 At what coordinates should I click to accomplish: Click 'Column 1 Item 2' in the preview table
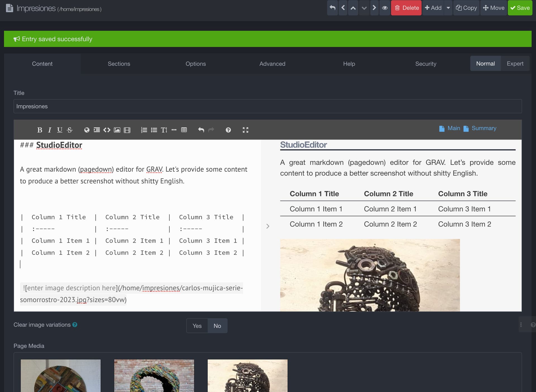[316, 224]
